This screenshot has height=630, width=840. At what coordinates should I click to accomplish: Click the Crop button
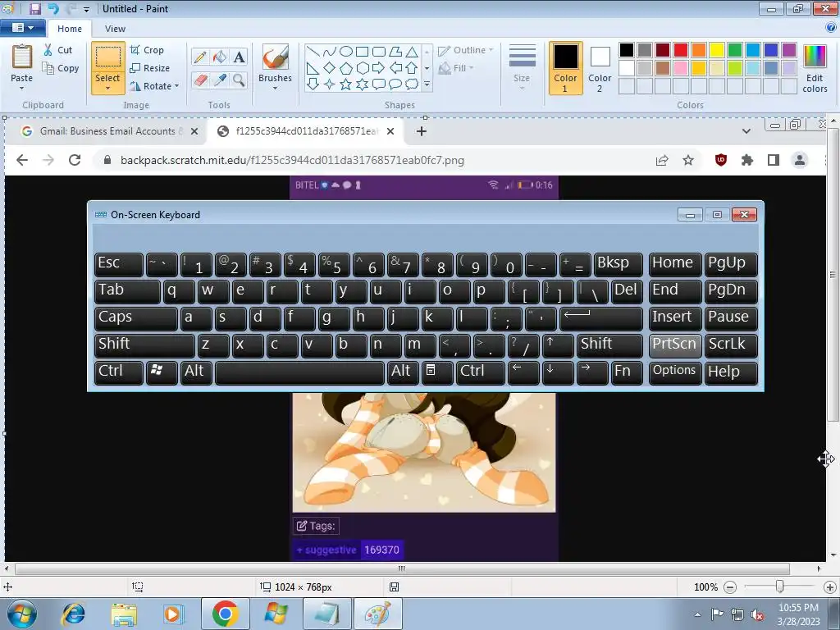pyautogui.click(x=147, y=50)
